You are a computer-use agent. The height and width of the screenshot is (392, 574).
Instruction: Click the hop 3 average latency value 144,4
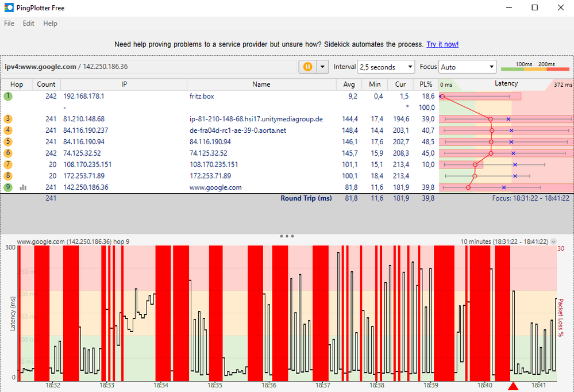coord(350,119)
